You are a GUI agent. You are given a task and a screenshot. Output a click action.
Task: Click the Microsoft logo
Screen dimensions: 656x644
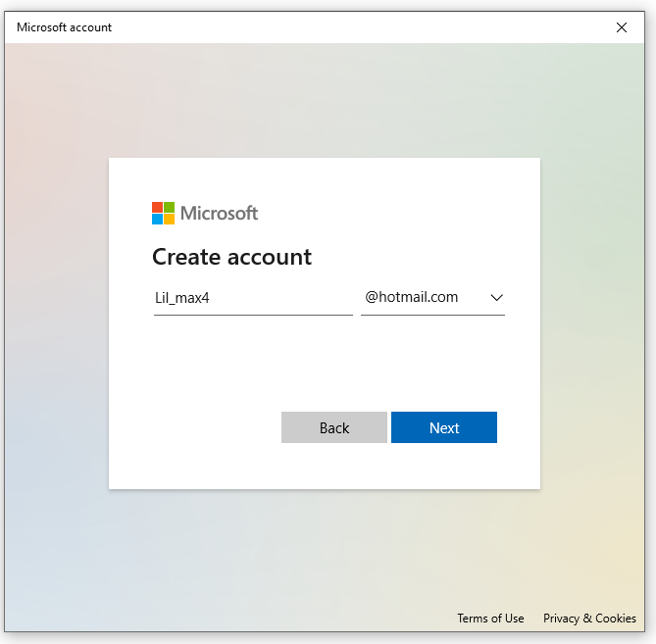pos(205,214)
